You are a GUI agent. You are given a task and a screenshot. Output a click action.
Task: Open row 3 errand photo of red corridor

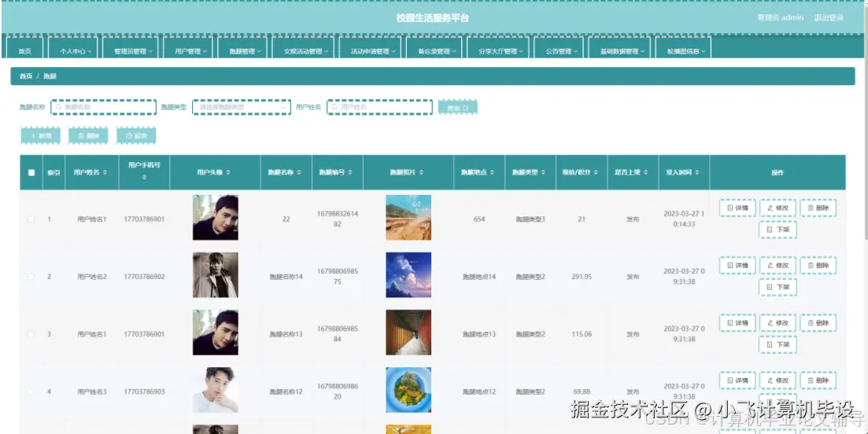408,333
